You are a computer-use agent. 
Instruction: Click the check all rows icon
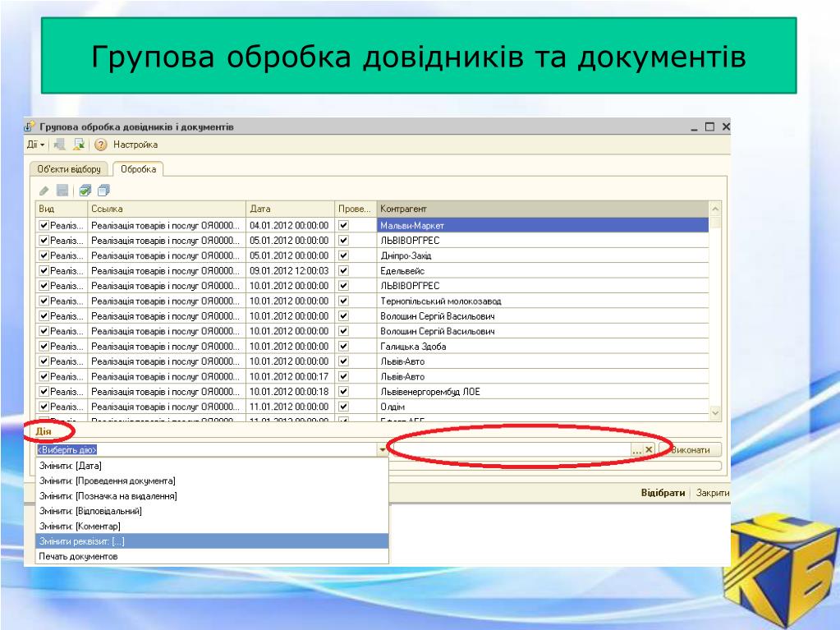click(85, 191)
